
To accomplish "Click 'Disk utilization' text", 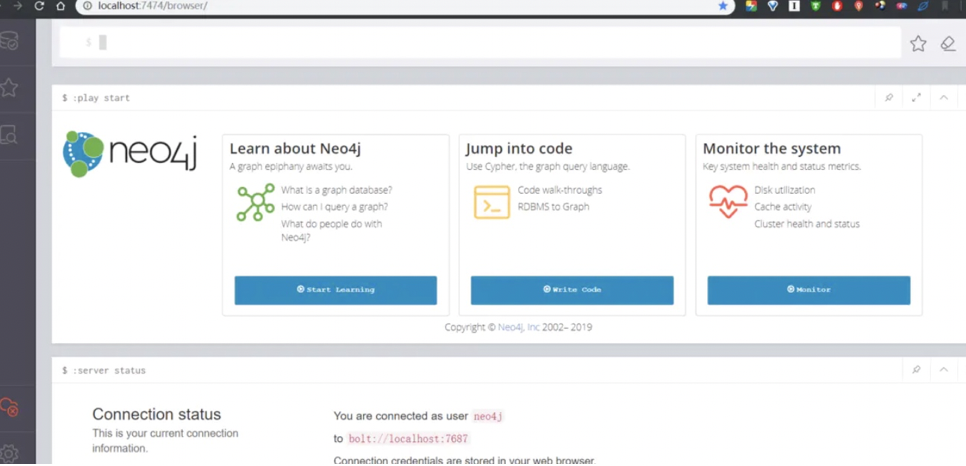I will point(785,190).
